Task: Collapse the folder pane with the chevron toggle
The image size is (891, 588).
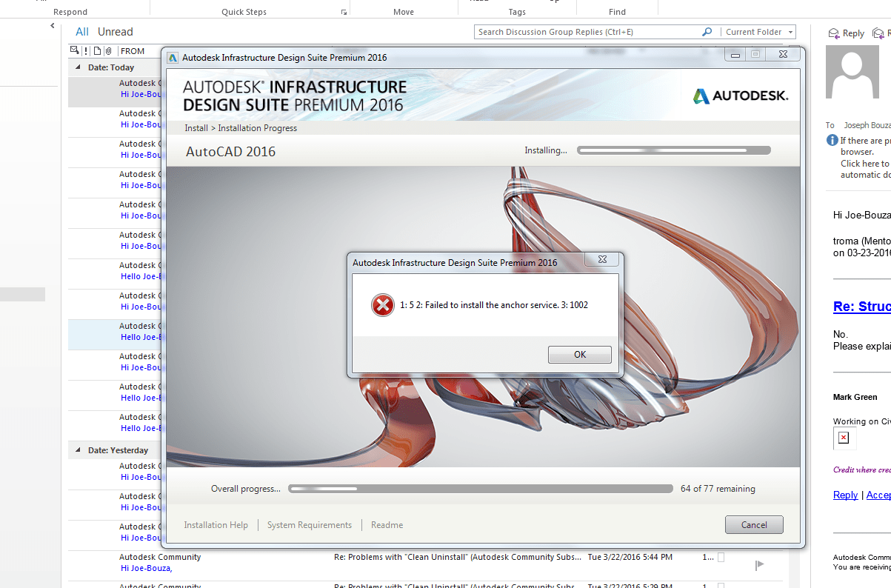Action: [52, 24]
